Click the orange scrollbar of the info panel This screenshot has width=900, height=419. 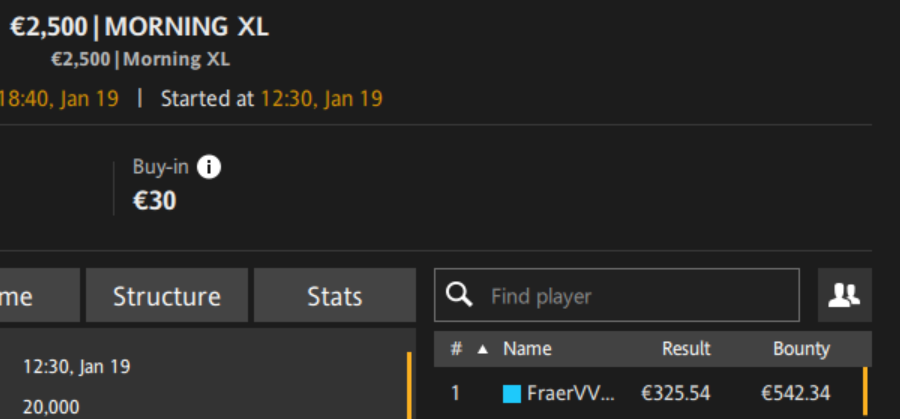tap(409, 385)
